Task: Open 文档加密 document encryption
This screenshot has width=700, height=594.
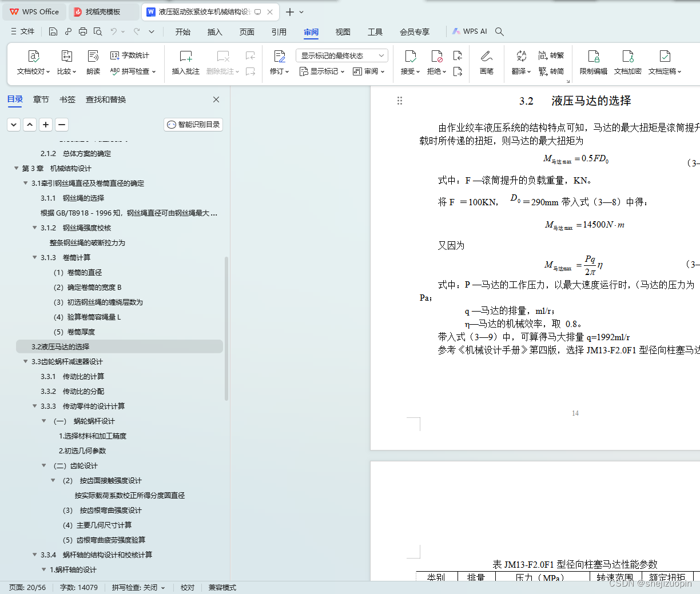Action: (x=628, y=63)
